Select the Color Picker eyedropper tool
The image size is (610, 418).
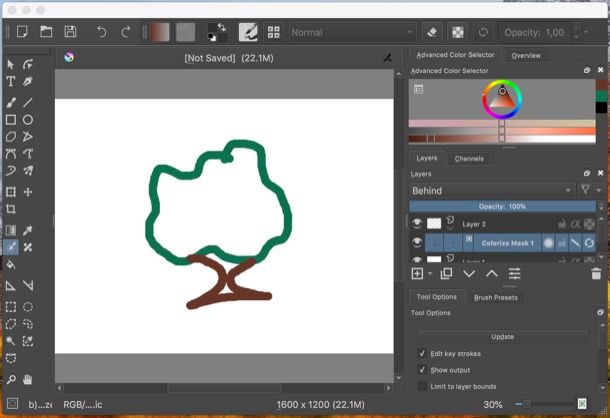(x=28, y=230)
